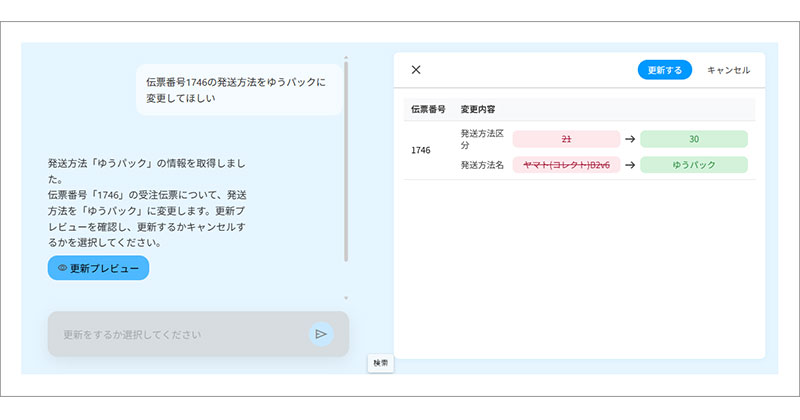Select the 伝票番号 column header
800x420 pixels.
point(427,108)
